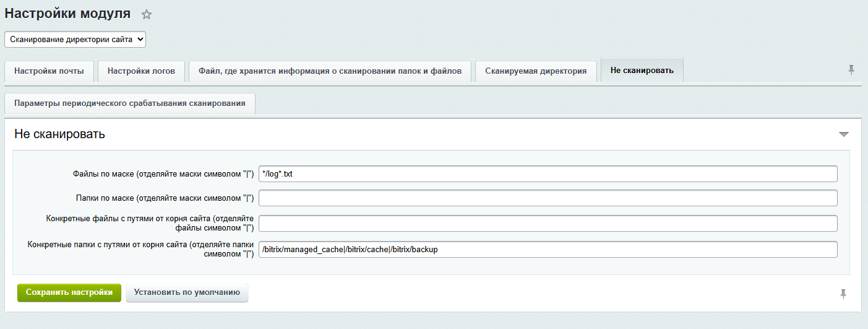The width and height of the screenshot is (868, 329).
Task: Collapse the 'Не сканировать' section triangle
Action: (843, 134)
